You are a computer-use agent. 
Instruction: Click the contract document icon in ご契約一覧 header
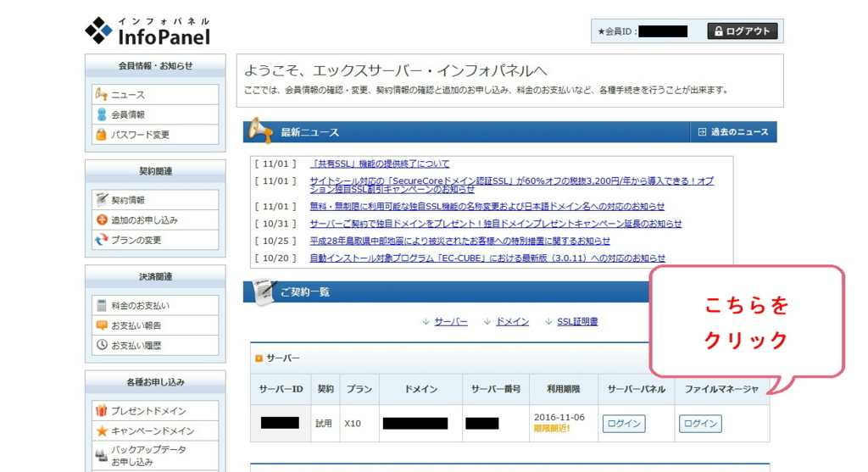(x=263, y=291)
